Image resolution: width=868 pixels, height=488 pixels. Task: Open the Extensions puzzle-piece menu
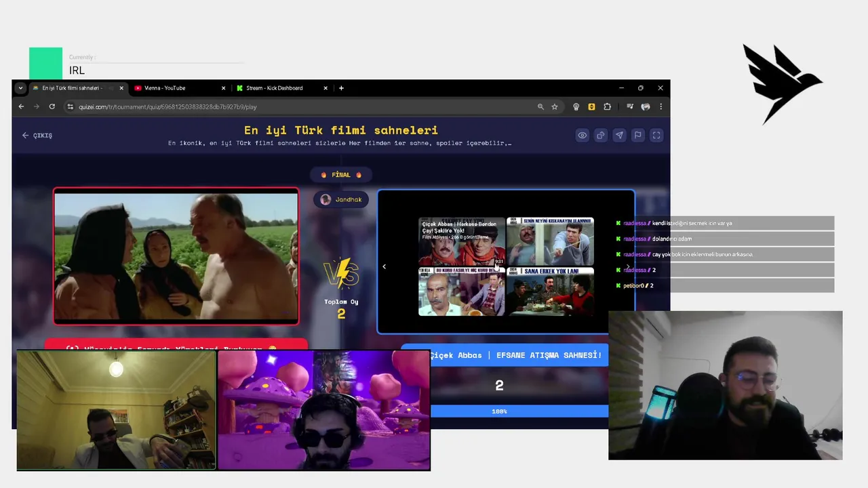point(607,106)
